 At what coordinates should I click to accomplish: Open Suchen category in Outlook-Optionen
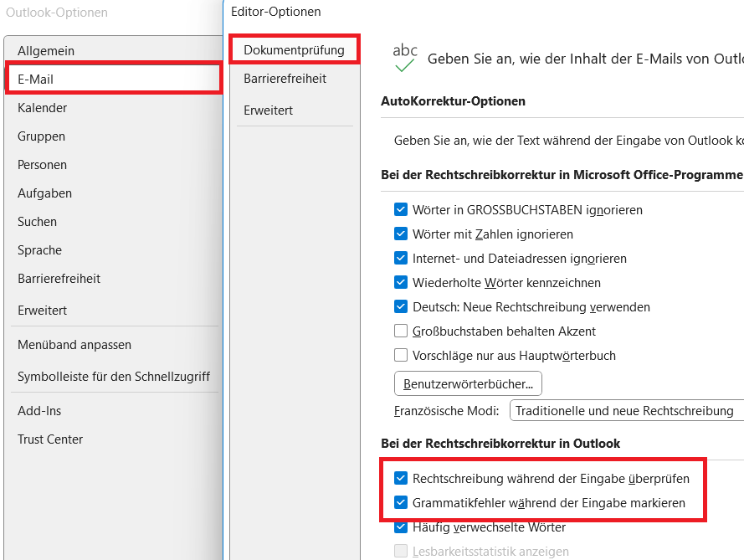point(114,222)
